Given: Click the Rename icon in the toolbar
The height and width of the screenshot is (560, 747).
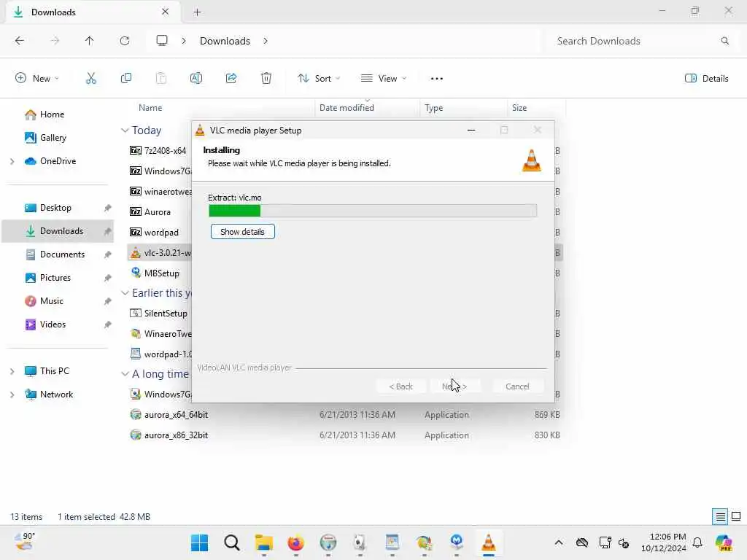Looking at the screenshot, I should (x=196, y=78).
